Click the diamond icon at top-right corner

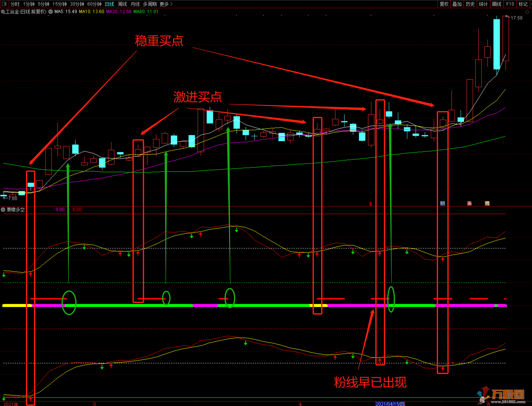[527, 12]
